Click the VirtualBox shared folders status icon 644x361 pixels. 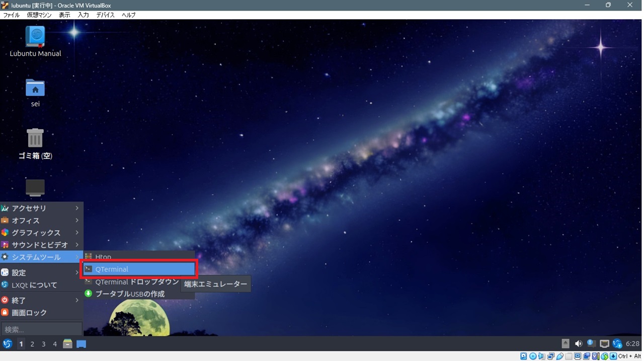(x=569, y=356)
